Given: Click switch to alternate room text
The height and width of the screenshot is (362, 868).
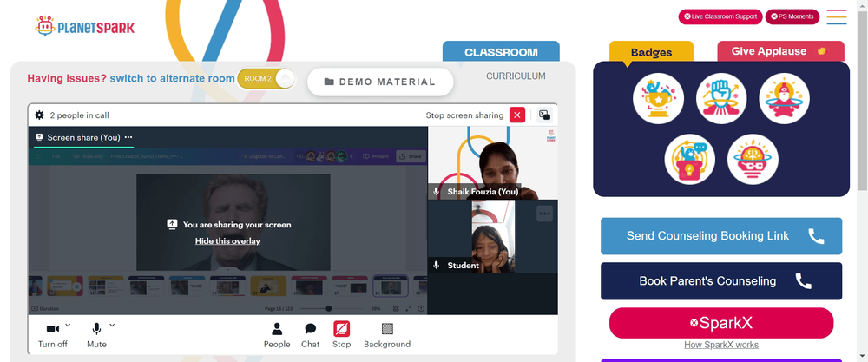Looking at the screenshot, I should click(172, 79).
